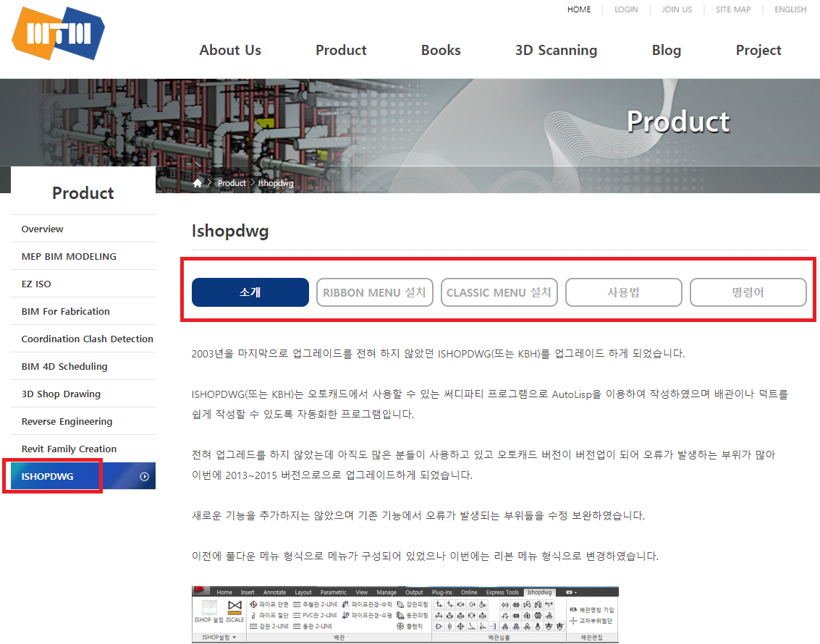
Task: Select ISHOPDWG in the sidebar
Action: 83,476
